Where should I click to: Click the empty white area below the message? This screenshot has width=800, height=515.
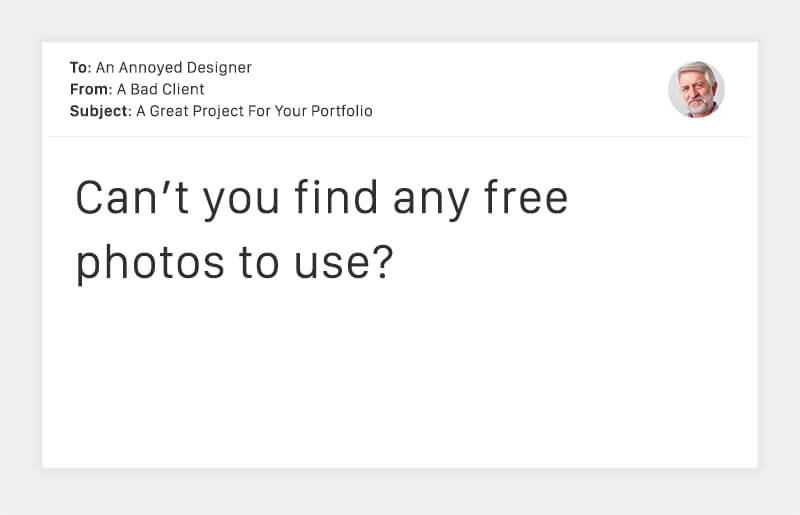400,380
